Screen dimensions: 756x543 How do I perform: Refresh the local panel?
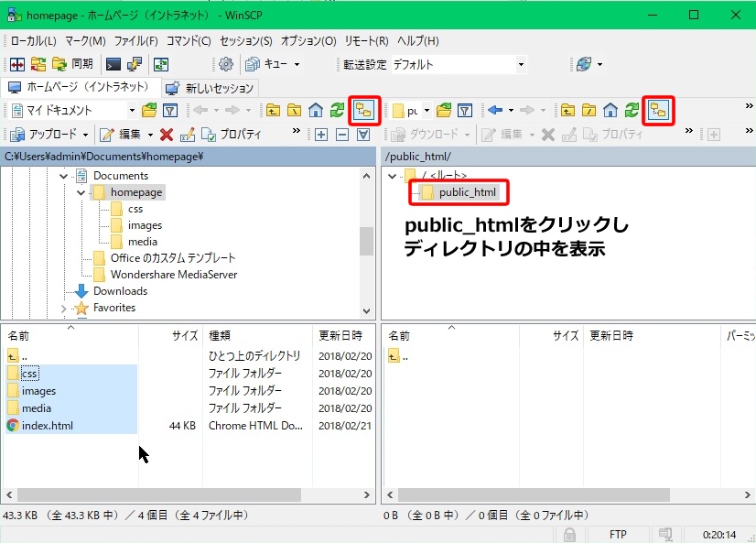(x=337, y=111)
